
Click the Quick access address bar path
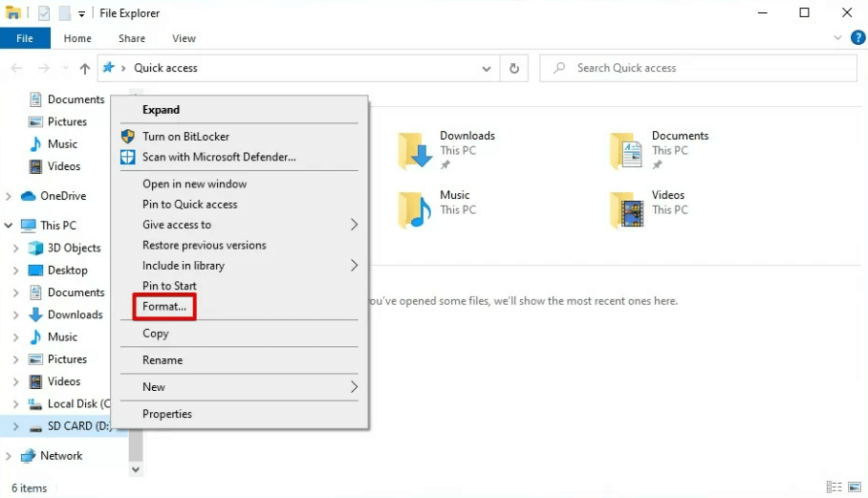(x=165, y=68)
